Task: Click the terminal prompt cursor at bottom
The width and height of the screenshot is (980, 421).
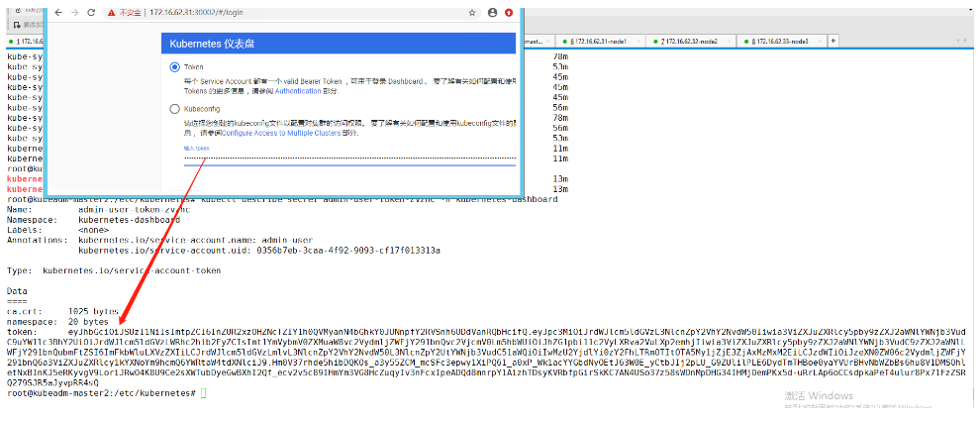Action: 203,393
